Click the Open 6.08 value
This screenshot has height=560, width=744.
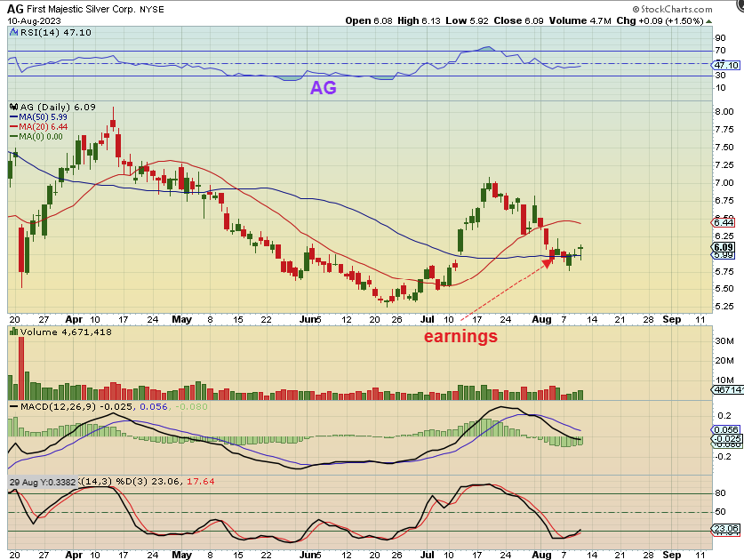(x=369, y=20)
